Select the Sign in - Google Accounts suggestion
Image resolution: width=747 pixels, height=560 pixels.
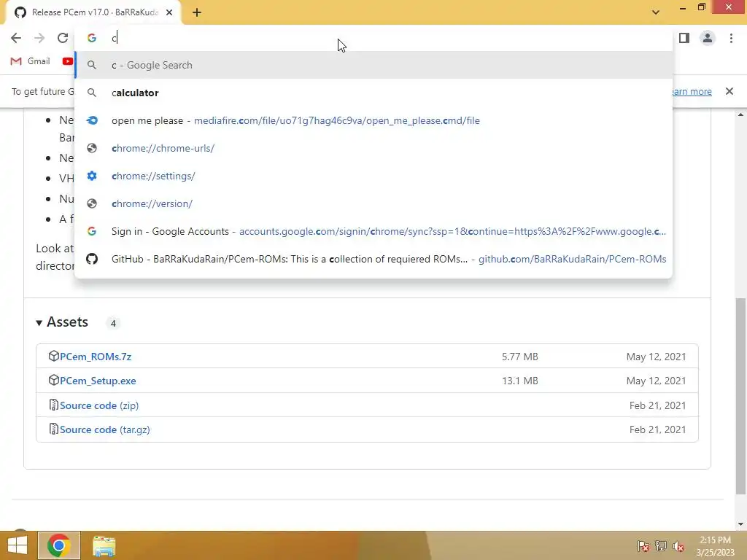[x=373, y=231]
